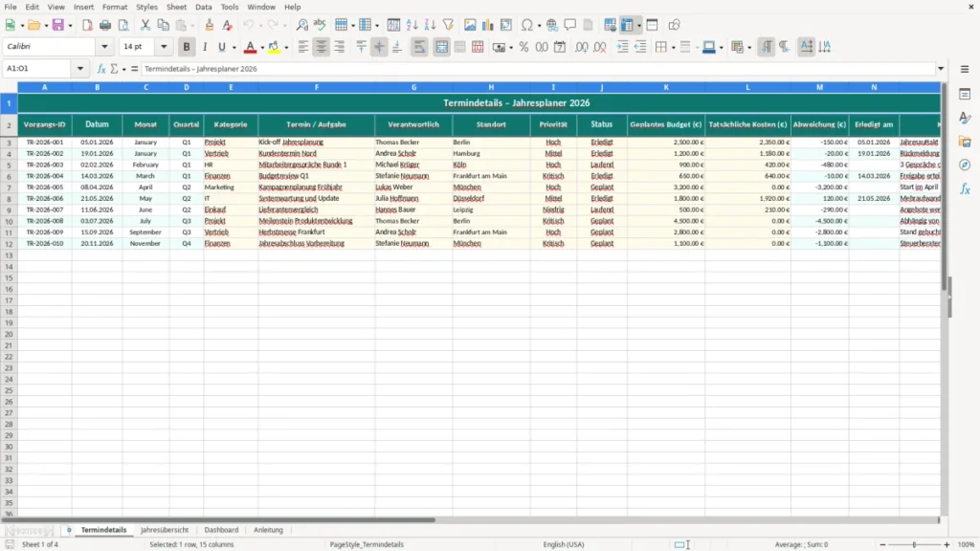Viewport: 980px width, 551px height.
Task: Click the Font Color swatch
Action: (x=250, y=47)
